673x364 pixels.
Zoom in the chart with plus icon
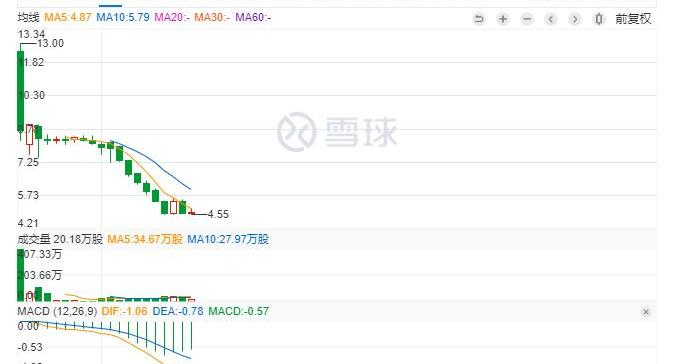click(x=503, y=19)
